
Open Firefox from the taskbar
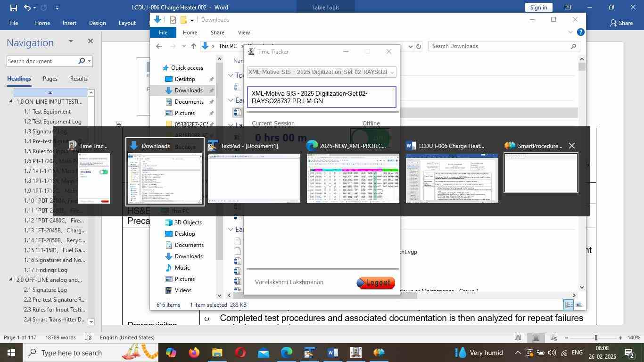coord(194,353)
